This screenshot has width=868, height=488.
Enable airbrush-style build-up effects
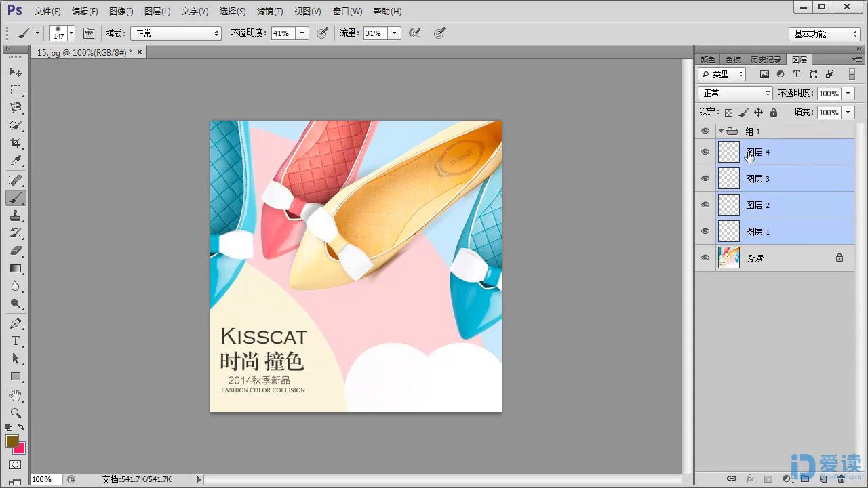click(415, 33)
